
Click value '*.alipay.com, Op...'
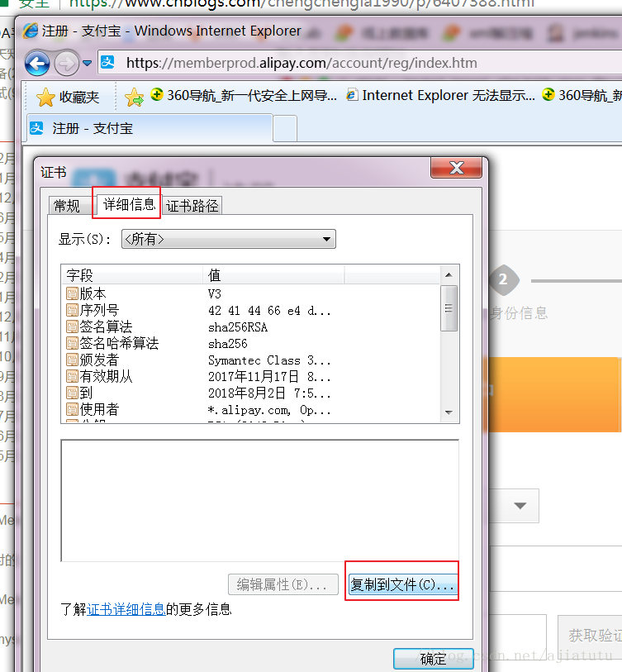pos(269,410)
